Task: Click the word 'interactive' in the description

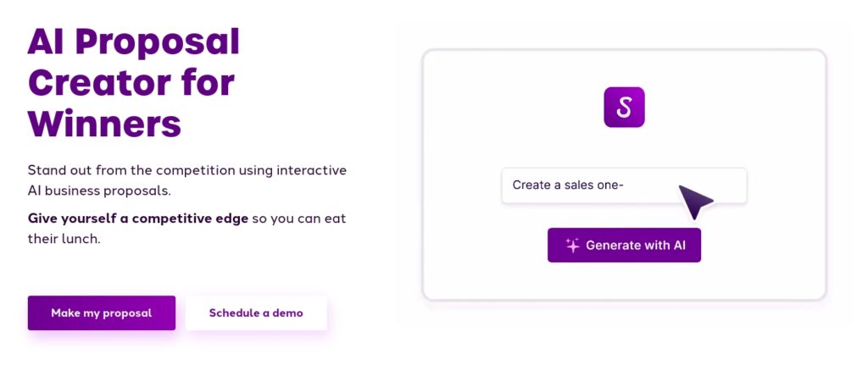Action: point(312,169)
